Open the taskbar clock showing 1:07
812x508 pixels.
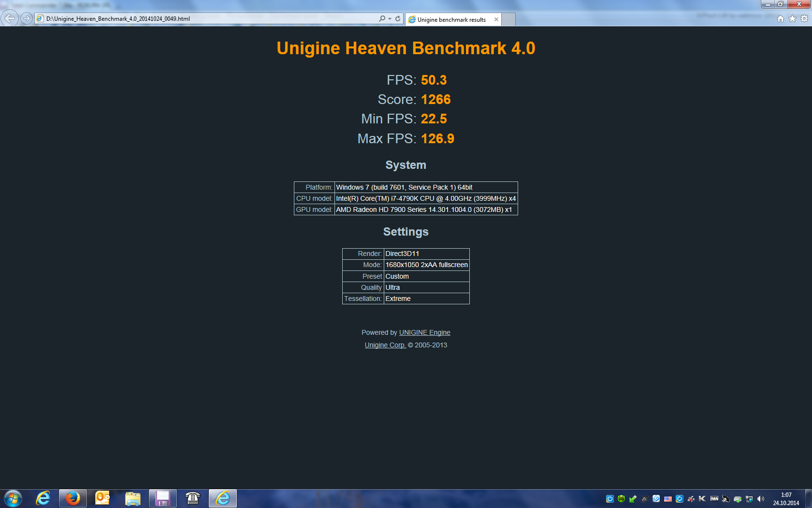click(x=786, y=499)
